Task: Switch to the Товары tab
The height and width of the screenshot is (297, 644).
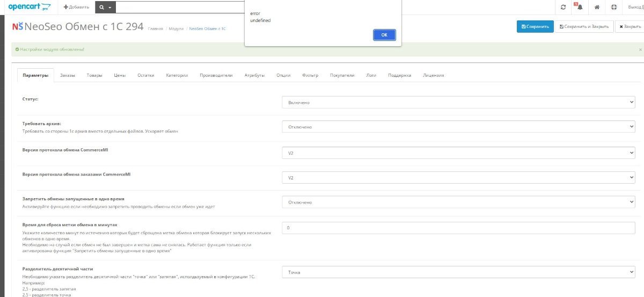Action: click(94, 75)
